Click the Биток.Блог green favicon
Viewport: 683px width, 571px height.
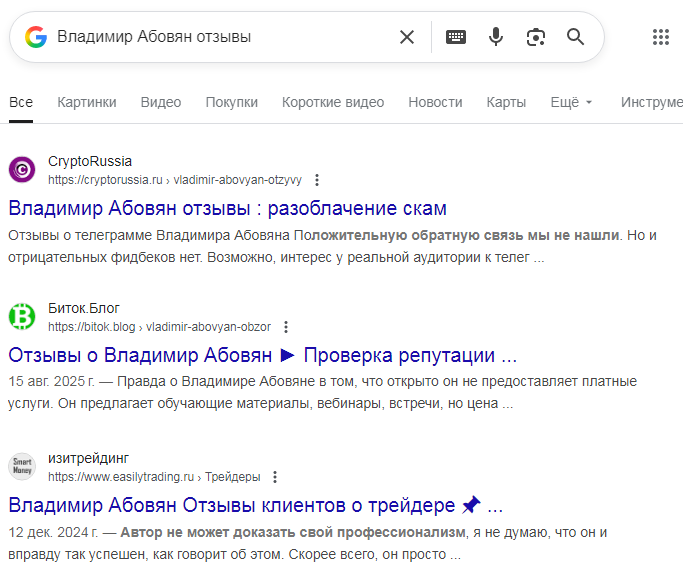tap(22, 317)
